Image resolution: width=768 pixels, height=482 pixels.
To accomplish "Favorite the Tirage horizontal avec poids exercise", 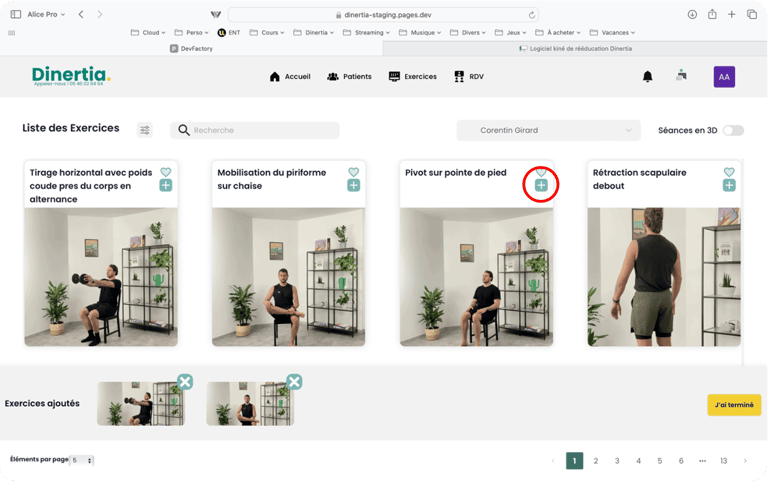I will coord(166,172).
